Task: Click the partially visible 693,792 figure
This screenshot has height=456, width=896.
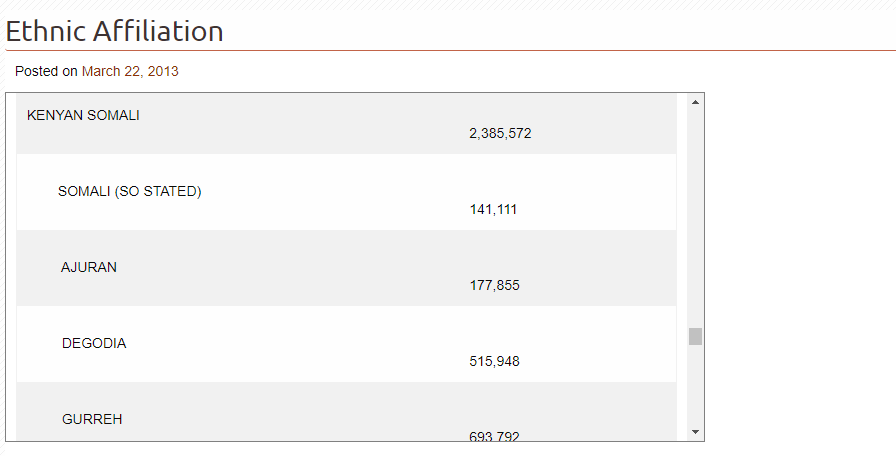Action: point(494,435)
